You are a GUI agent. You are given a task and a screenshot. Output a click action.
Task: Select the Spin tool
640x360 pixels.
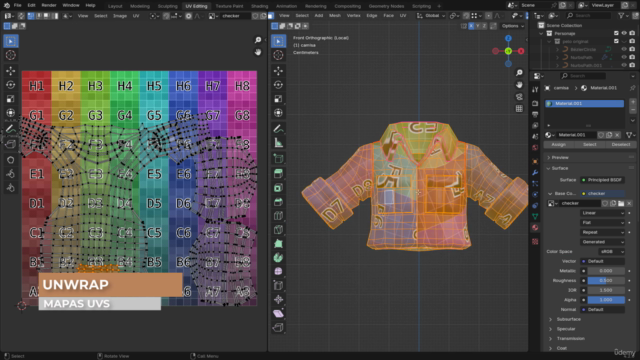coord(278,258)
